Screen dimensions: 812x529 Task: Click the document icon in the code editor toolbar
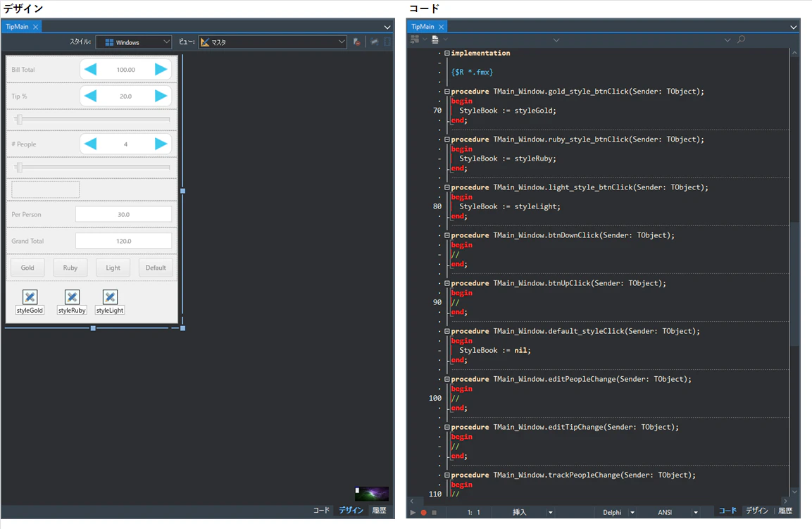pyautogui.click(x=435, y=39)
